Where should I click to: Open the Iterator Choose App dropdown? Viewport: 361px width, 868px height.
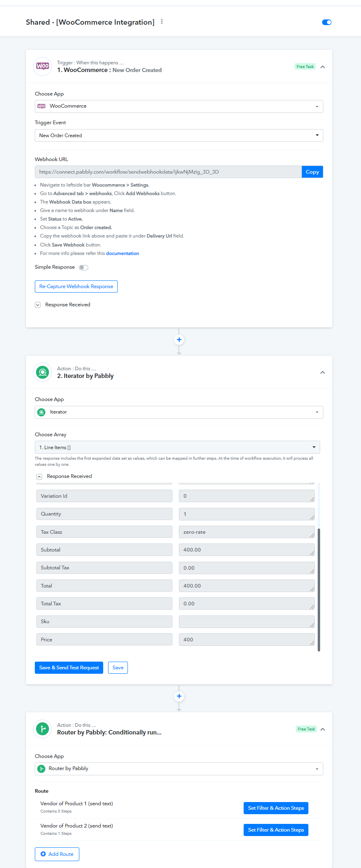pyautogui.click(x=179, y=412)
